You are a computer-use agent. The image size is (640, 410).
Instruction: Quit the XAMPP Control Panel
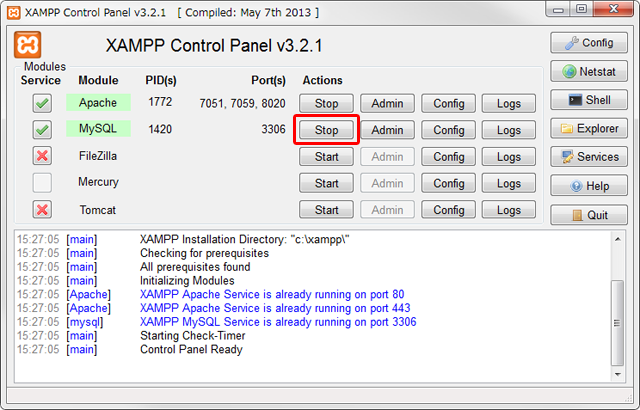pyautogui.click(x=589, y=215)
